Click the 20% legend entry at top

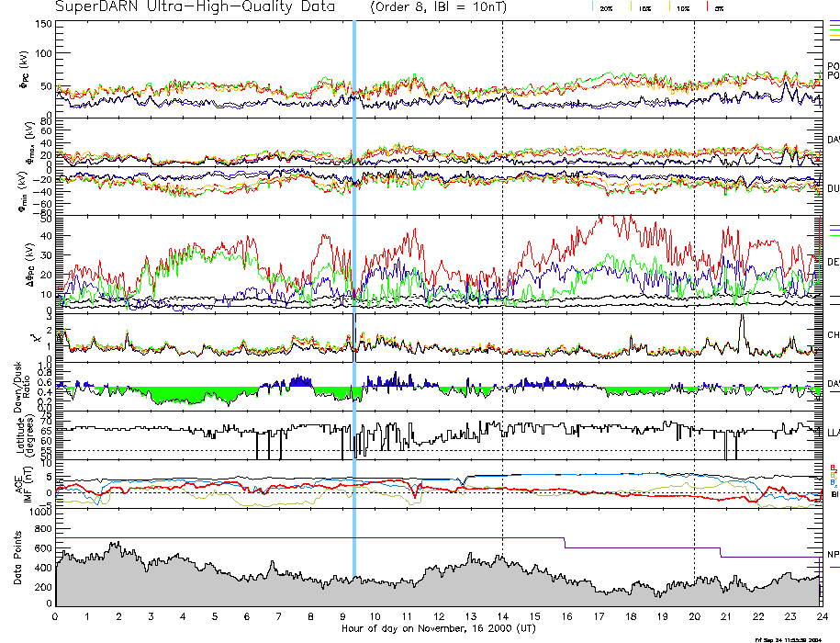coord(606,7)
